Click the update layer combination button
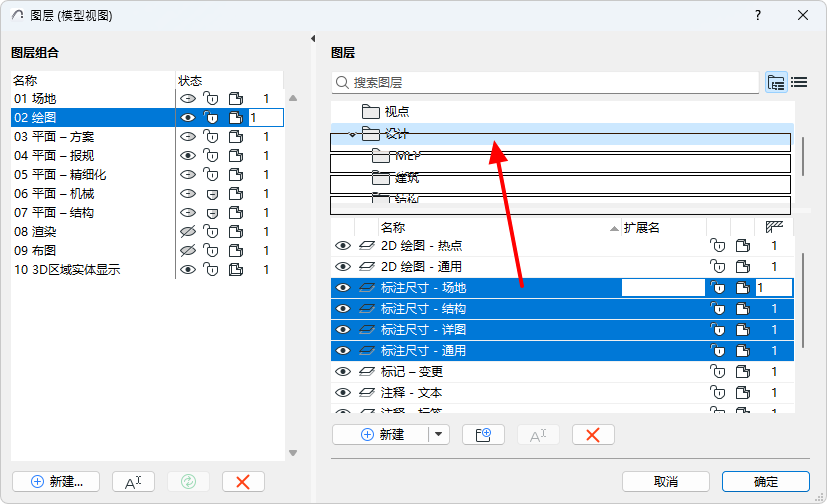The width and height of the screenshot is (827, 504). click(188, 482)
